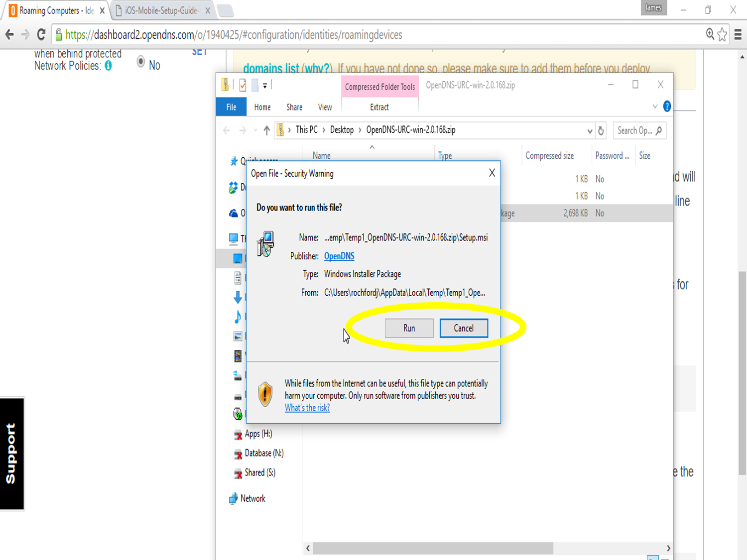The width and height of the screenshot is (747, 560).
Task: Click Chrome back button
Action: 9,34
